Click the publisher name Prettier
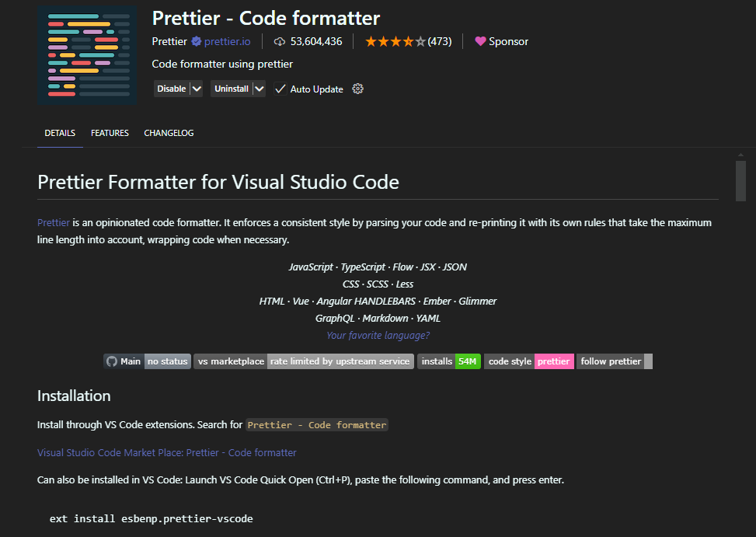Image resolution: width=756 pixels, height=537 pixels. click(x=169, y=41)
